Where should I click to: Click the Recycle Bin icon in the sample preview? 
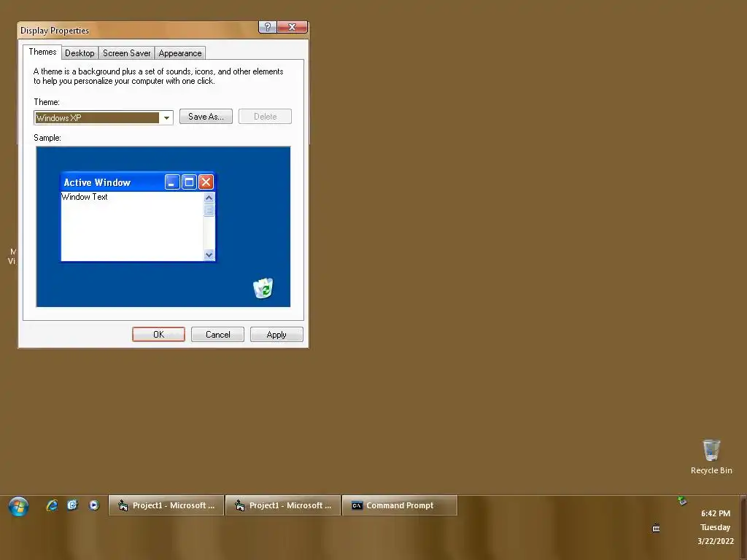(x=263, y=288)
